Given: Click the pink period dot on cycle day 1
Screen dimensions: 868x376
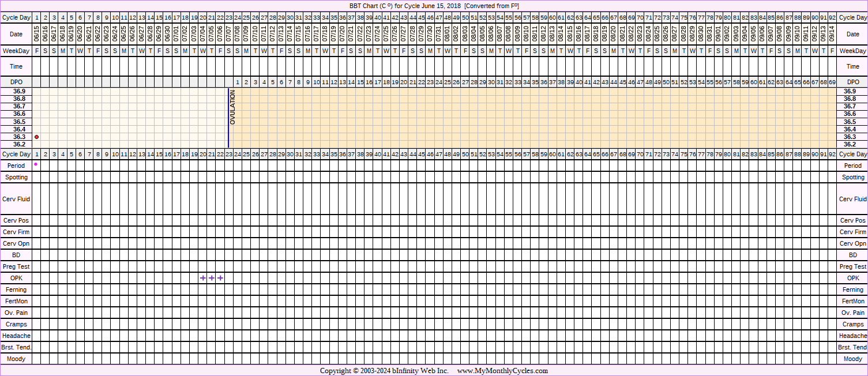Looking at the screenshot, I should pyautogui.click(x=36, y=164).
